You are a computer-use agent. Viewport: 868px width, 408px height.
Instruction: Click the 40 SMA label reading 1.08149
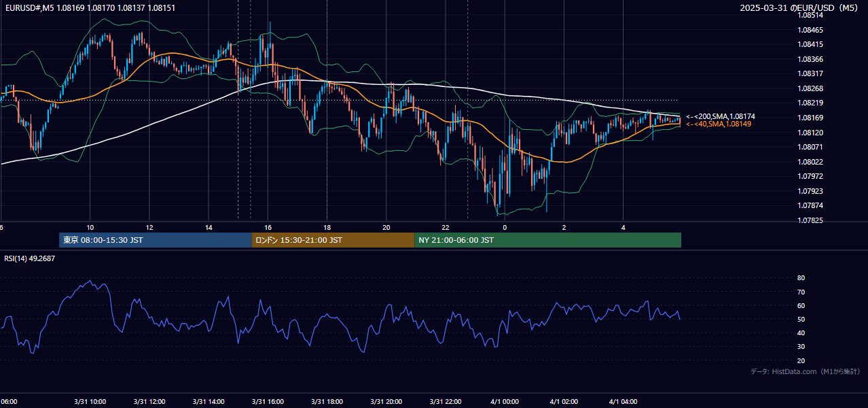pos(719,124)
